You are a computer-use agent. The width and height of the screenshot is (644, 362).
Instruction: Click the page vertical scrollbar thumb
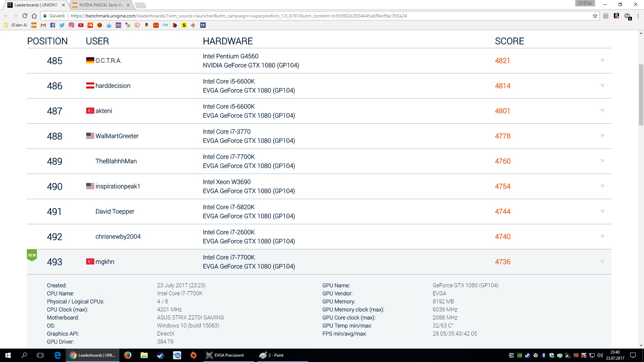click(641, 95)
